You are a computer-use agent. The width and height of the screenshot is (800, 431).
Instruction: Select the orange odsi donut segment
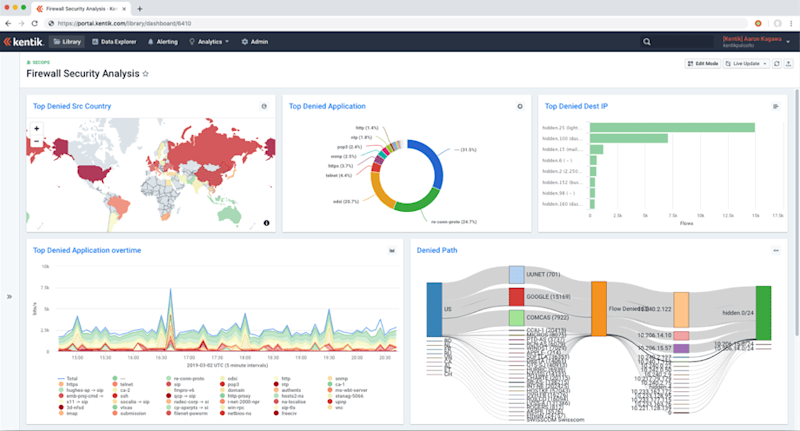pyautogui.click(x=380, y=191)
